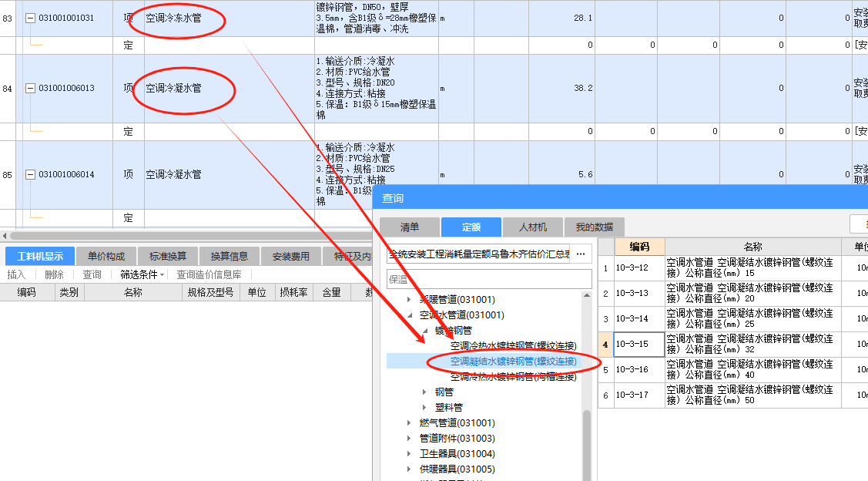Select quota row 10-3-12

point(733,268)
